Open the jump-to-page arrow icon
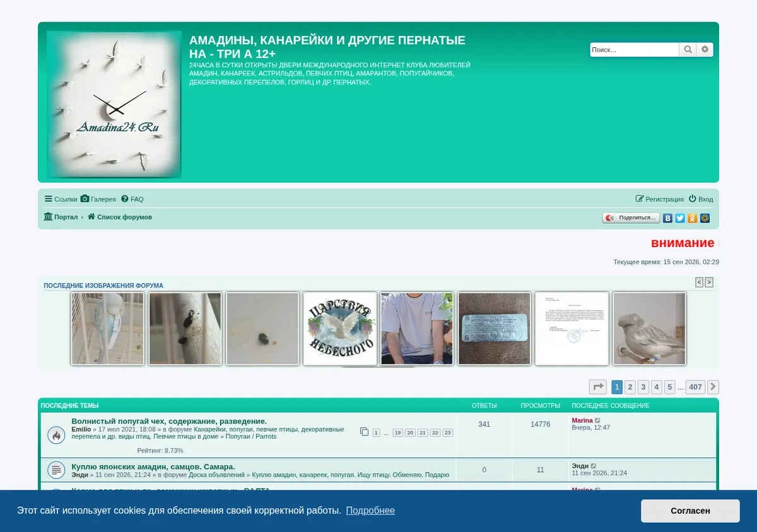 click(x=598, y=387)
